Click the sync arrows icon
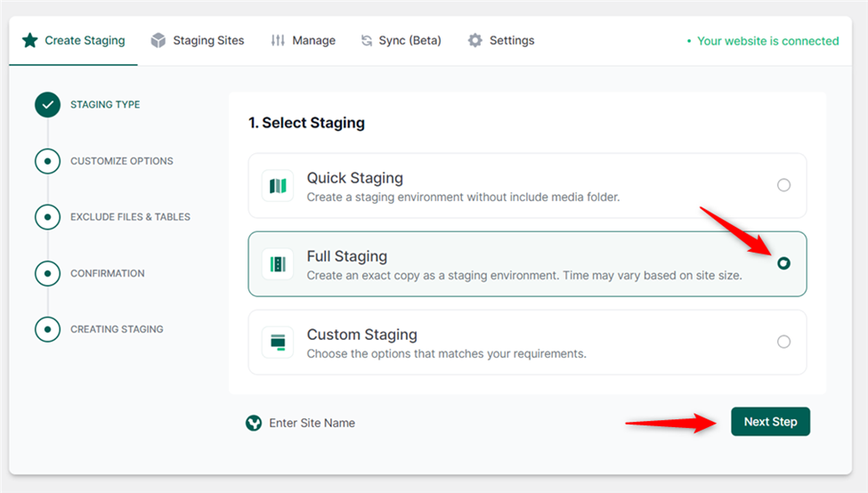This screenshot has height=493, width=868. pyautogui.click(x=367, y=40)
